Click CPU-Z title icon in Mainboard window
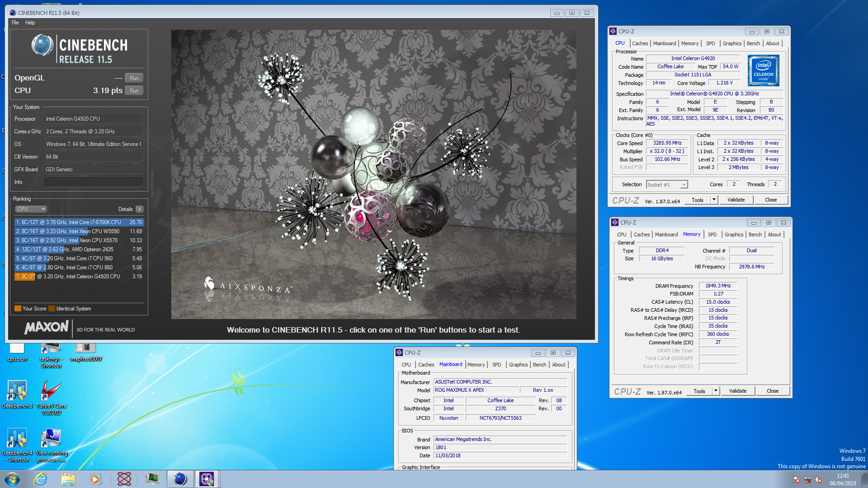This screenshot has height=488, width=868. 399,352
